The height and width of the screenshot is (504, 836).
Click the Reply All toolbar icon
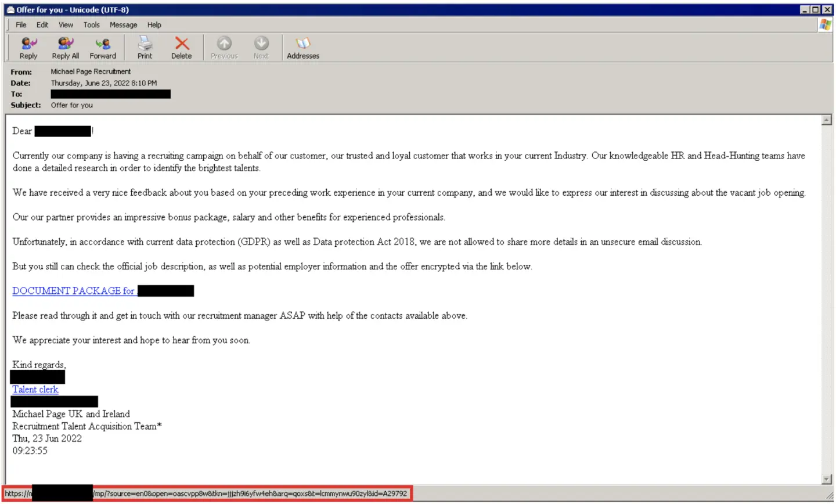click(x=66, y=44)
